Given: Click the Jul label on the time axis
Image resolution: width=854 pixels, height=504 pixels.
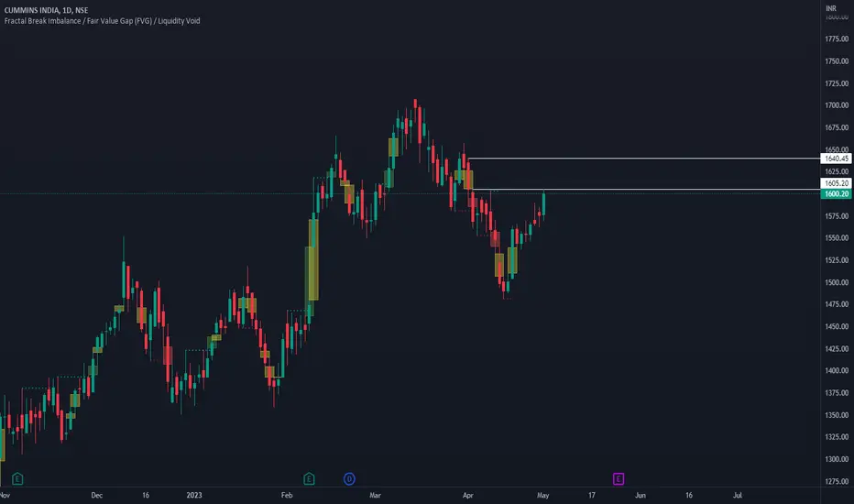Looking at the screenshot, I should tap(738, 495).
